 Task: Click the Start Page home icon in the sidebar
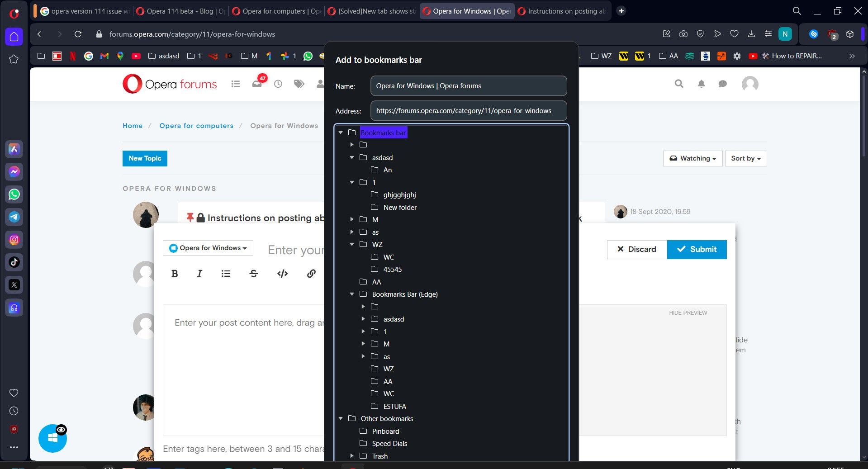pos(14,37)
